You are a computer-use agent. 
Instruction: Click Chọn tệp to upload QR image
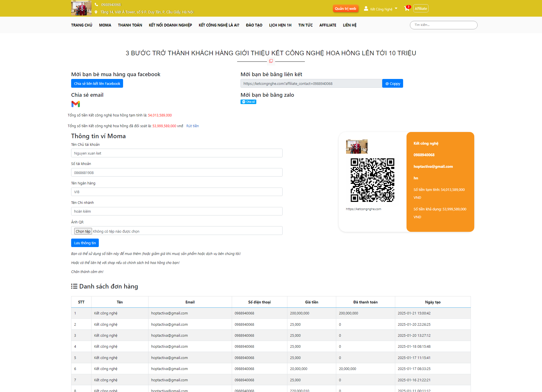83,231
